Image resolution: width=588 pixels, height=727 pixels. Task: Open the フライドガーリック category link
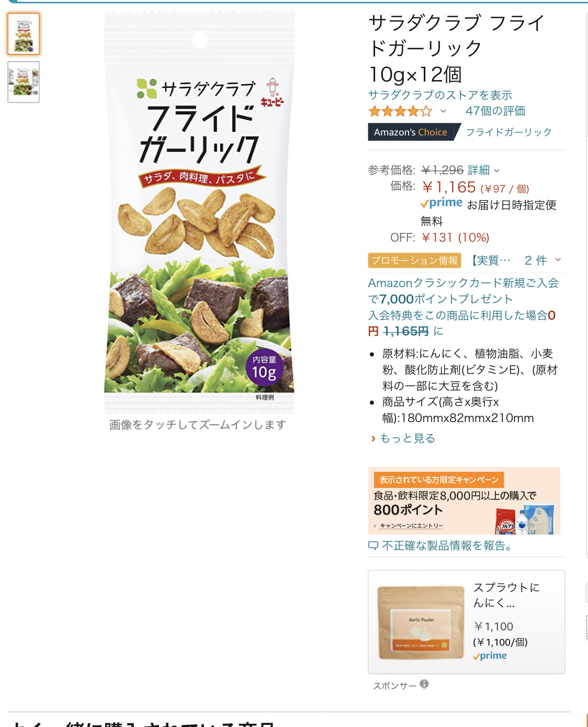click(x=508, y=132)
